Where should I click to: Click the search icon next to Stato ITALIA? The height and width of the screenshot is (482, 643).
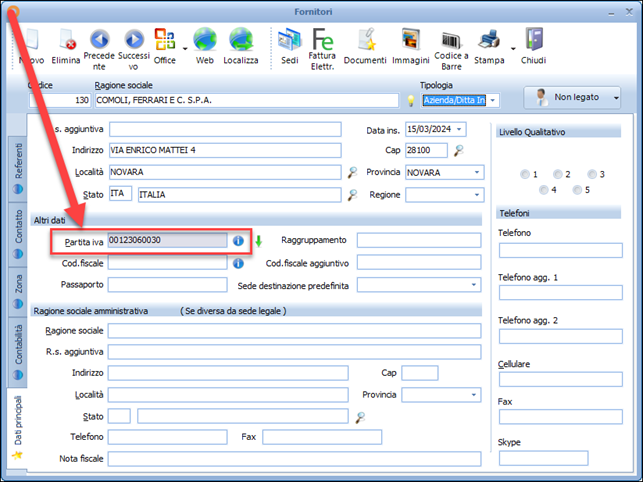(x=352, y=195)
